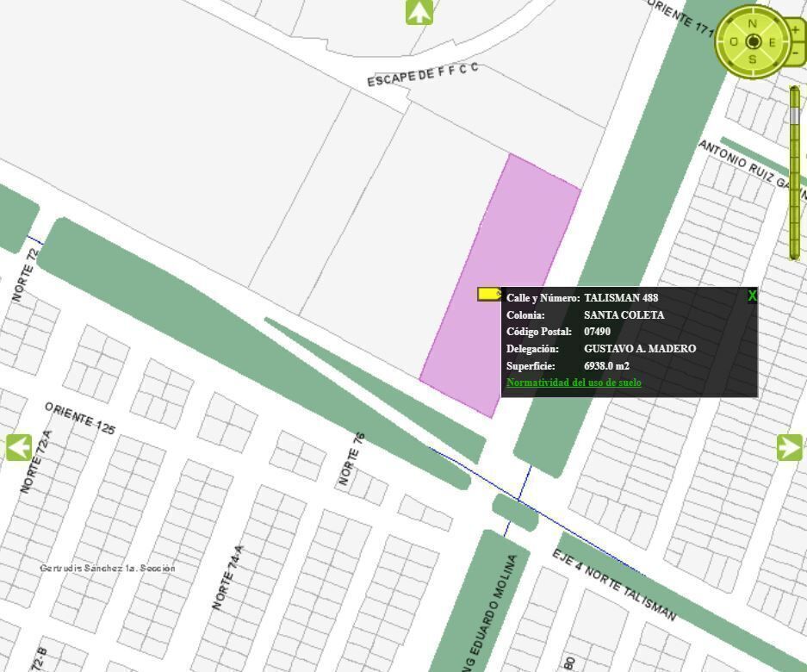Click the O (west) direction on the compass

coord(734,42)
